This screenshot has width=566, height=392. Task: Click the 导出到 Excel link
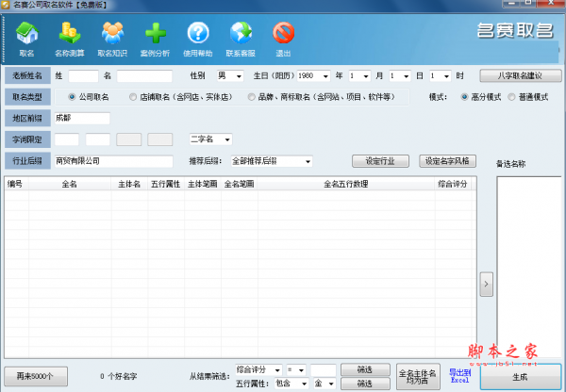(458, 375)
